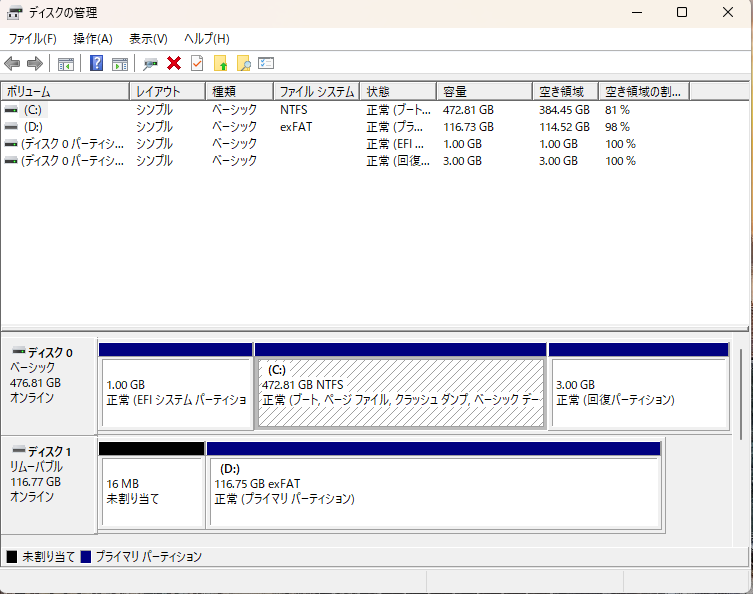Click the view settings list icon
This screenshot has width=753, height=594.
click(x=266, y=63)
